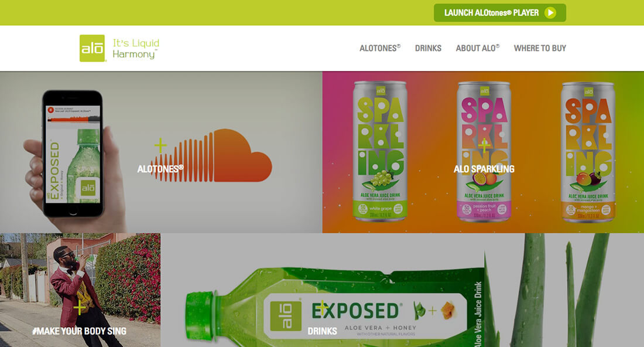The height and width of the screenshot is (347, 644).
Task: Select the white grape sparkling can
Action: 380,151
